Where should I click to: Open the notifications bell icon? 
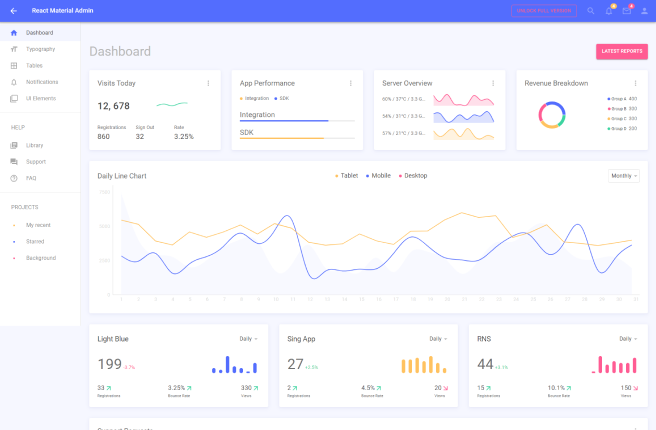609,10
